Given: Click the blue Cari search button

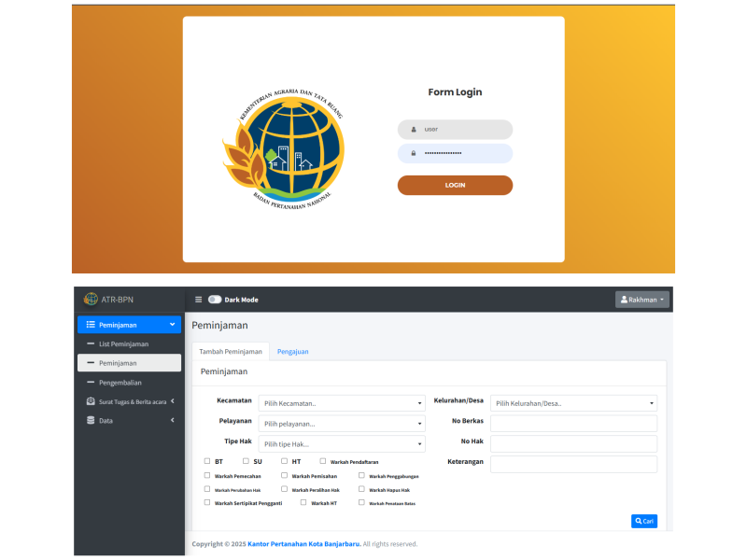Looking at the screenshot, I should pyautogui.click(x=643, y=521).
